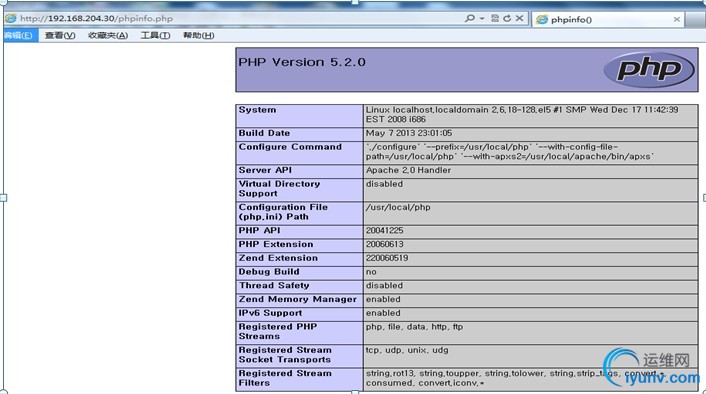The image size is (706, 394).
Task: Click 'disabled' value for Thread Safety
Action: point(384,285)
